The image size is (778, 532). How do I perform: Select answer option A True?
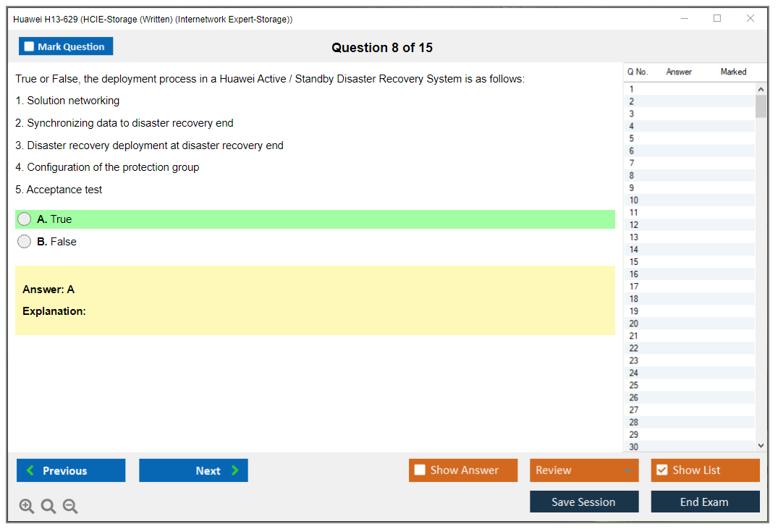(25, 219)
